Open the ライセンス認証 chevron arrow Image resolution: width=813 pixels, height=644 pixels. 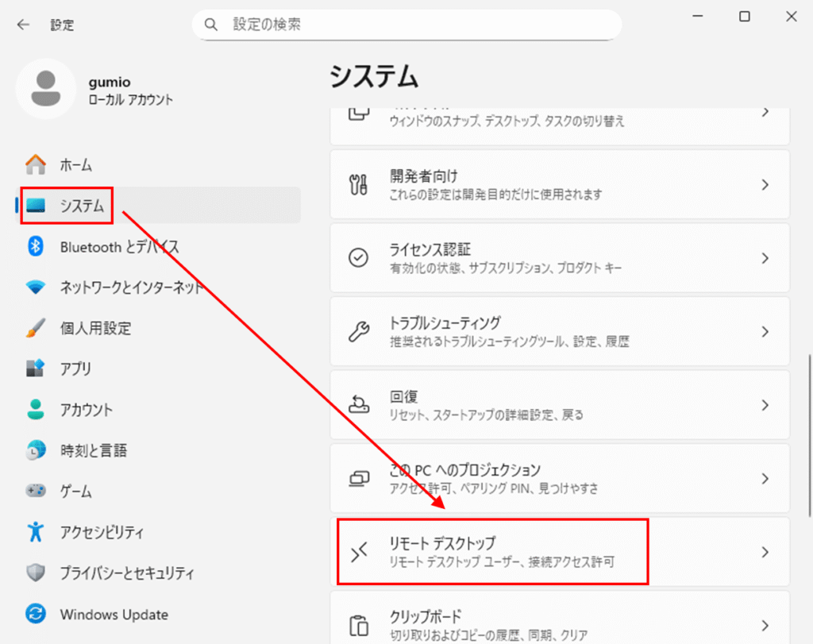pyautogui.click(x=765, y=258)
